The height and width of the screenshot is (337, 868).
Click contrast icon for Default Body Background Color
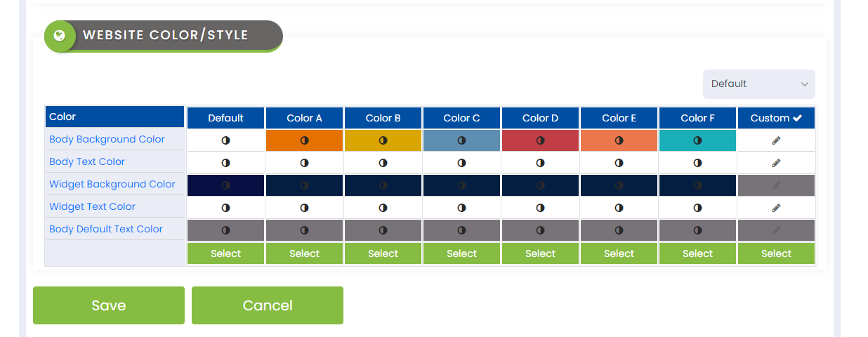[225, 140]
